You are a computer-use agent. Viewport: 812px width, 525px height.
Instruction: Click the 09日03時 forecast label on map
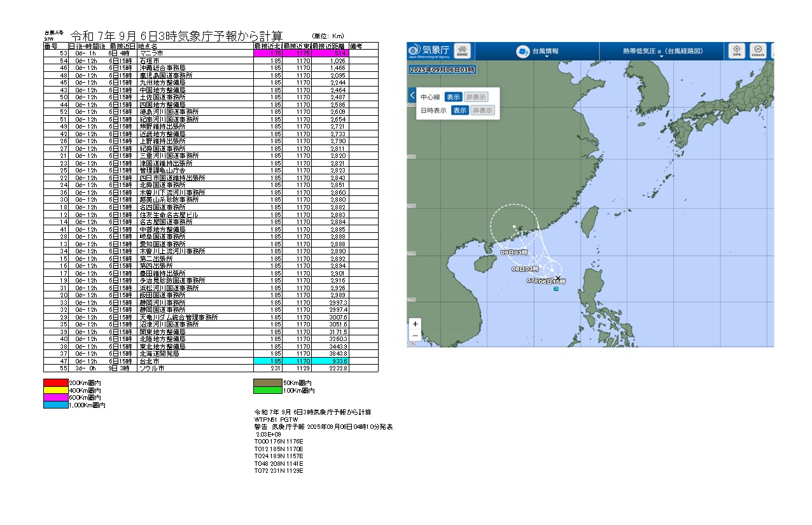point(514,253)
